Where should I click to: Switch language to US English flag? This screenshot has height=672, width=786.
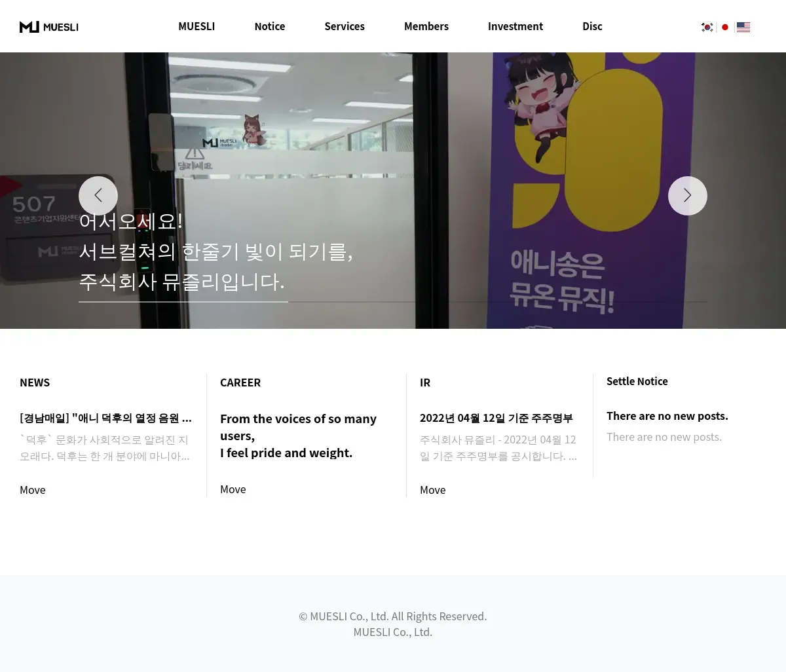[x=743, y=27]
